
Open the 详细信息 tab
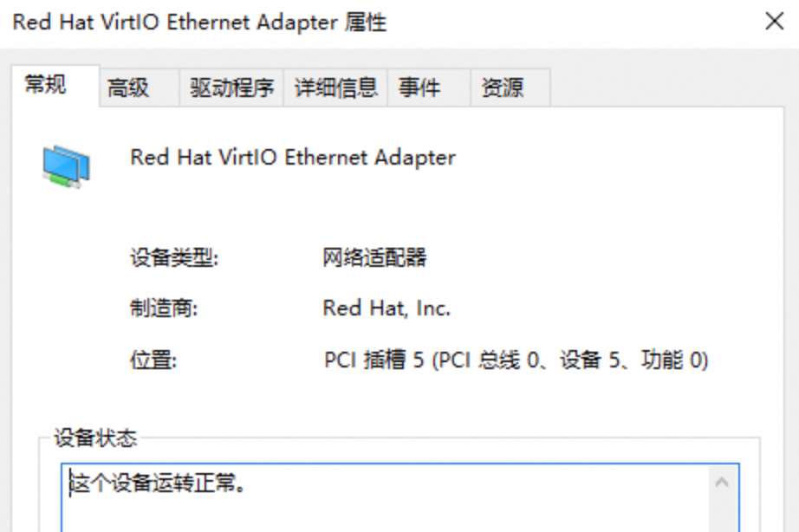[x=335, y=88]
